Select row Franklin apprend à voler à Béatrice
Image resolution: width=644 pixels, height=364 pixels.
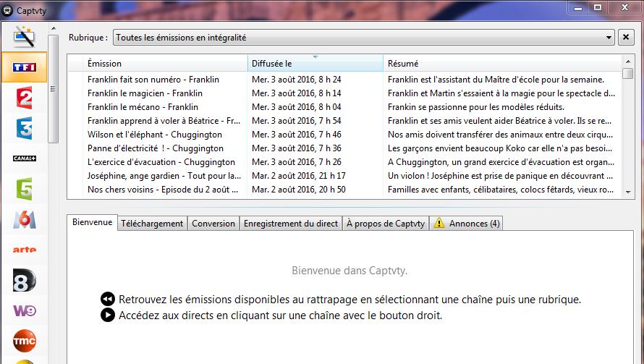point(344,121)
